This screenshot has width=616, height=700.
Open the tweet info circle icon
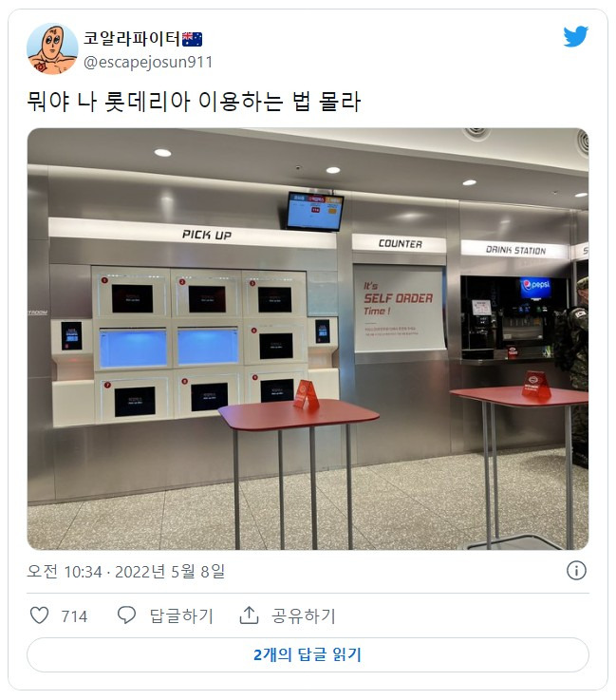[x=576, y=571]
